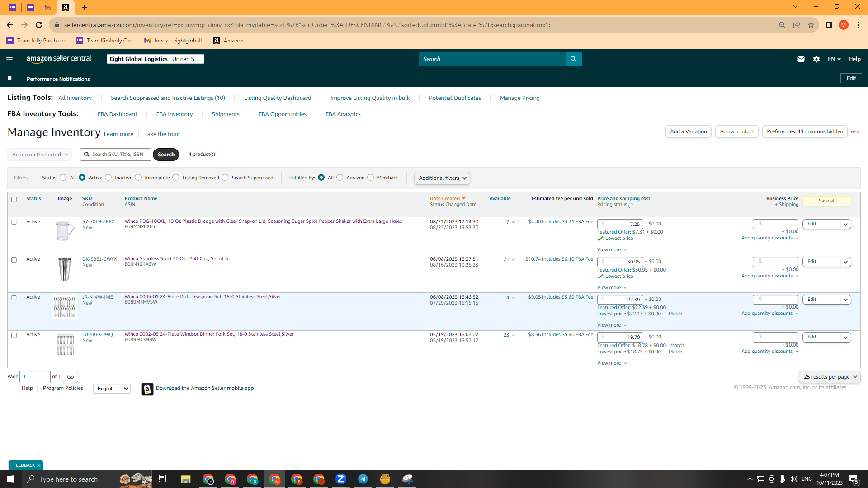Sort by the Date Created column header

point(448,199)
